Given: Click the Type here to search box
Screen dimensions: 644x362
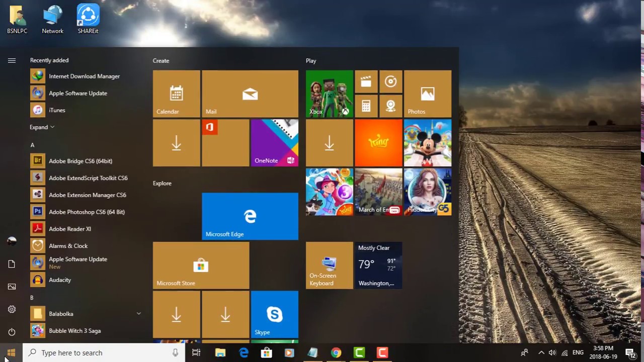Looking at the screenshot, I should pos(104,353).
